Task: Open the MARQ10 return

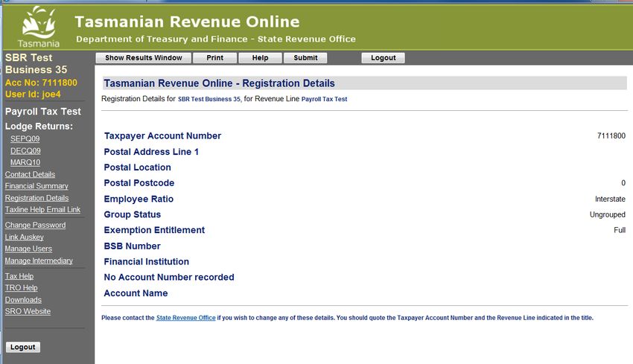Action: pos(25,162)
